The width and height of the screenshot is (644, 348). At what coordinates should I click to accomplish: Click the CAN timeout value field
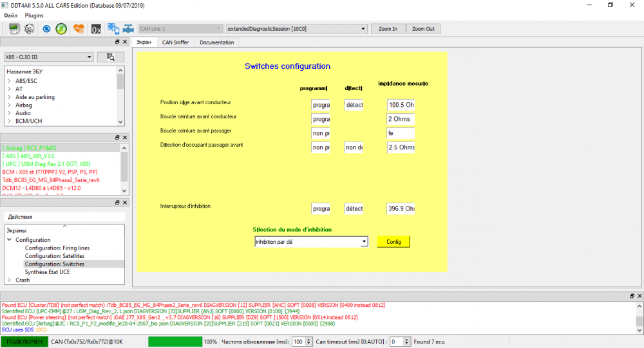click(x=396, y=342)
